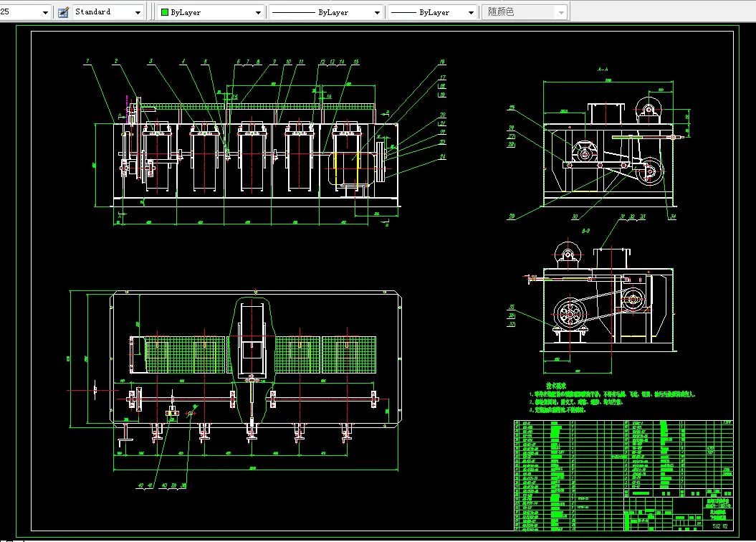Click part number 38 leader label

click(x=183, y=485)
